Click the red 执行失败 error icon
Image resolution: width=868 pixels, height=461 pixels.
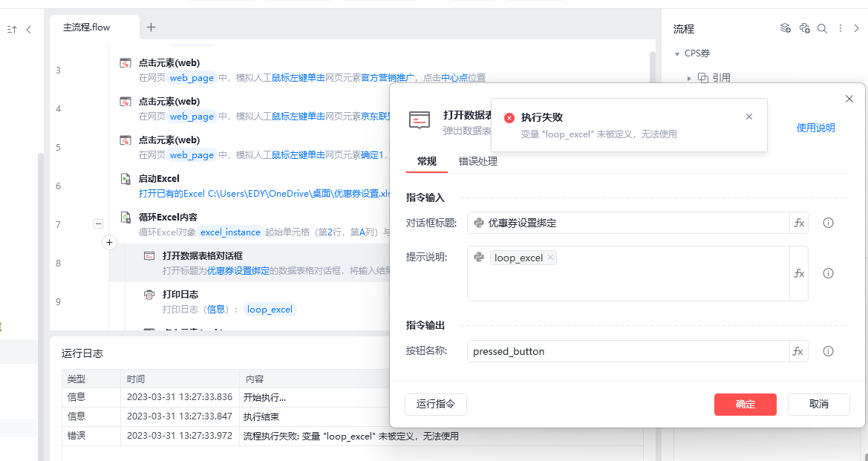[509, 118]
